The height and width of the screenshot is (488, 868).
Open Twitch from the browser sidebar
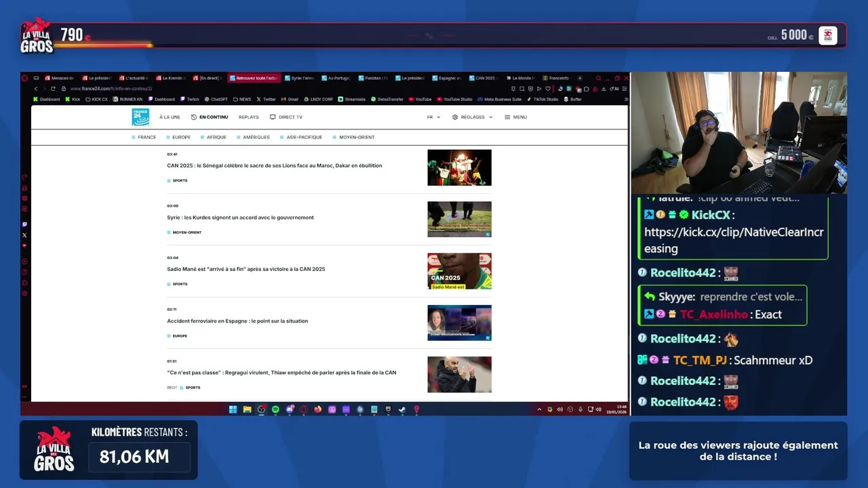[x=24, y=224]
